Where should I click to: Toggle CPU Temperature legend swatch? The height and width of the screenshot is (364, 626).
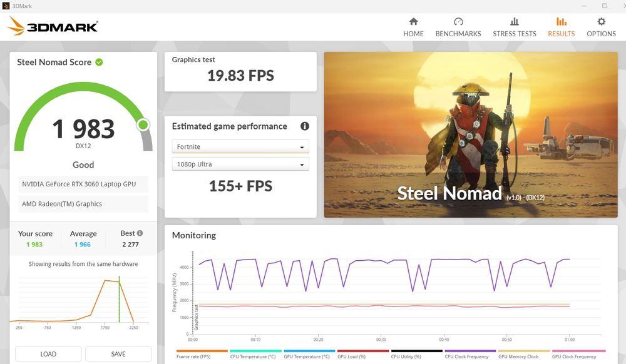coord(255,351)
